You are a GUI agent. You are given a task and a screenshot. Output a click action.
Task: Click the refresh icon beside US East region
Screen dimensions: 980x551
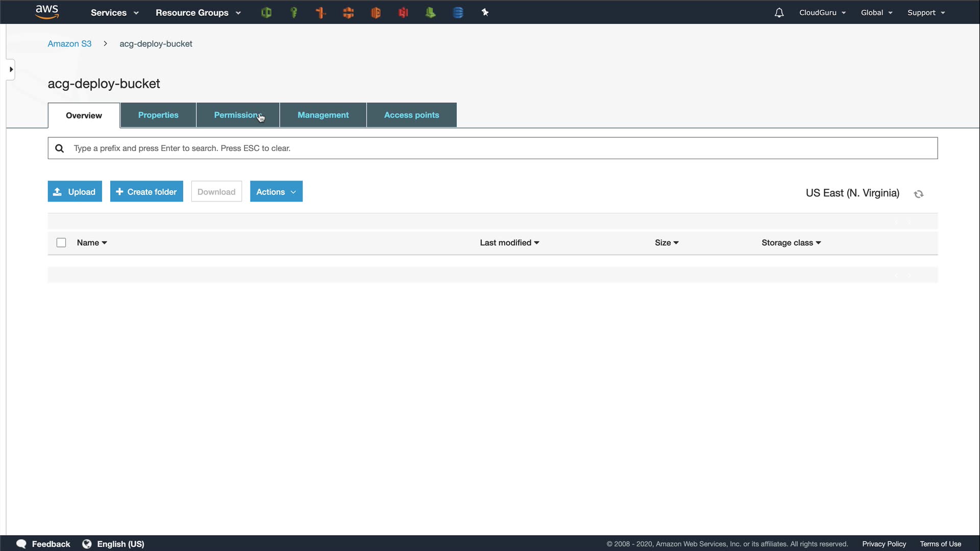(919, 194)
